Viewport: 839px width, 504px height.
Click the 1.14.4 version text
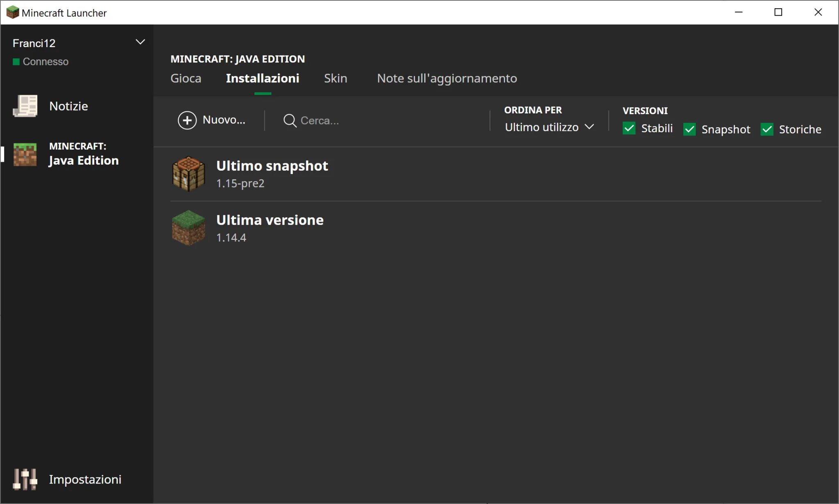231,237
